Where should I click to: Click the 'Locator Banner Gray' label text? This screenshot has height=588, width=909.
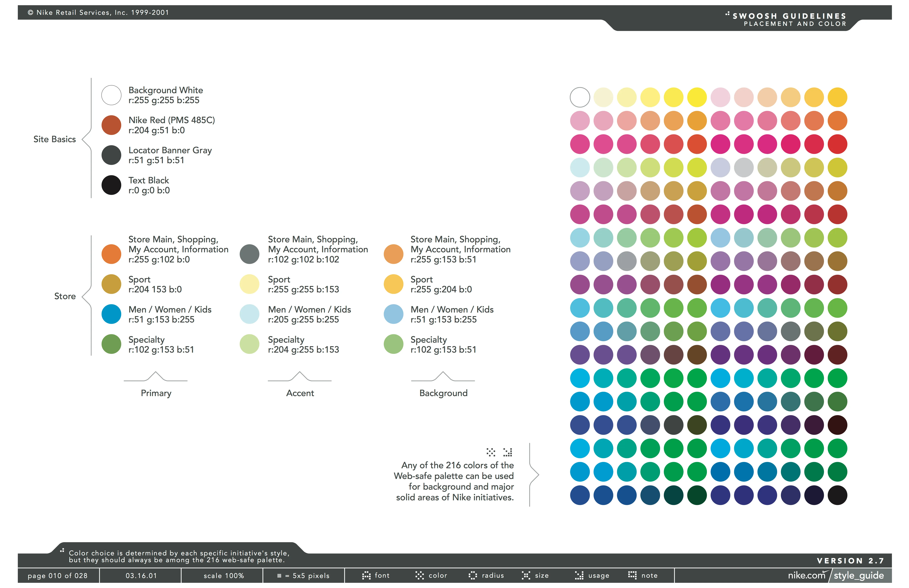170,150
